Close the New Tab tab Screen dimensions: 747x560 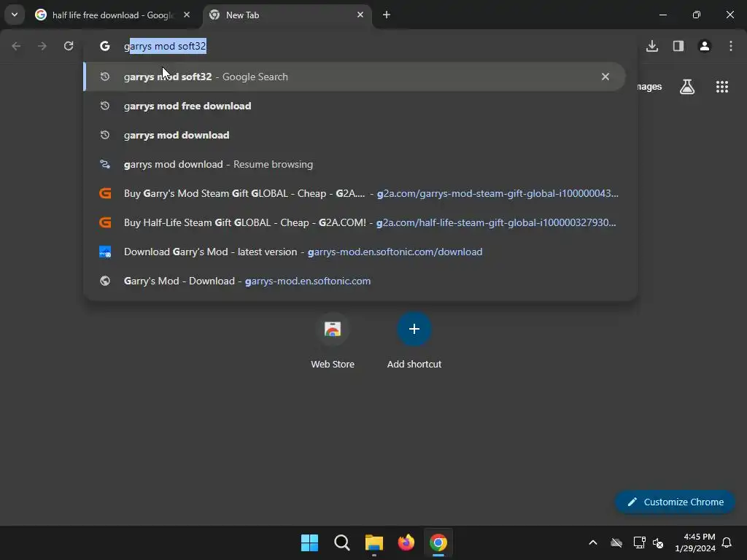click(x=360, y=15)
